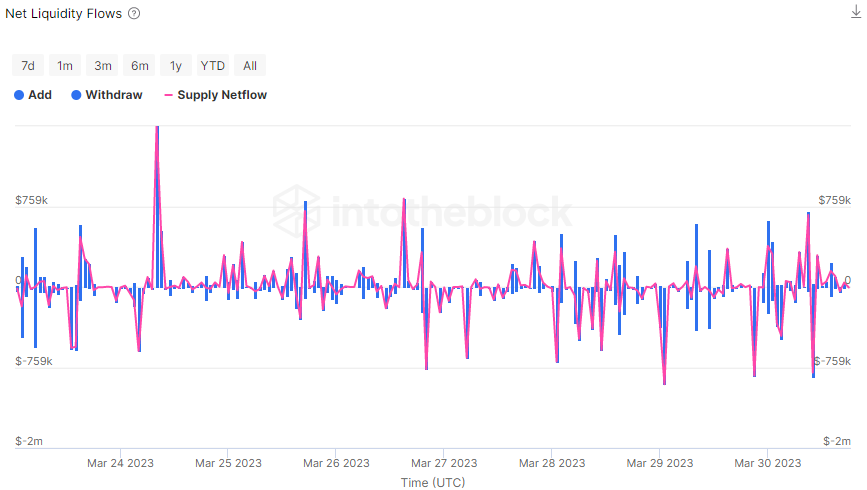Toggle the Add series in the legend
Viewport: 867px width, 490px height.
point(33,95)
